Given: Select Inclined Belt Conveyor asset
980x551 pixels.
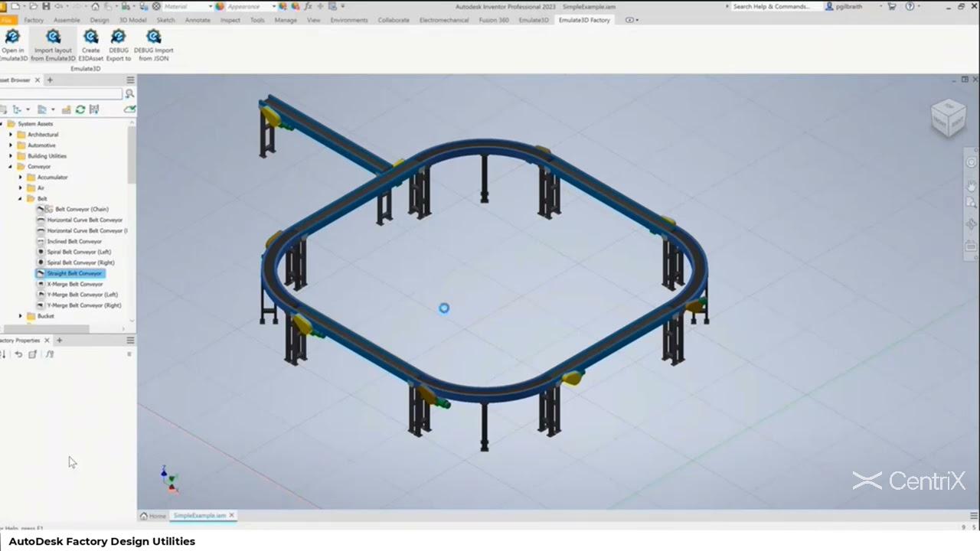Looking at the screenshot, I should coord(74,241).
